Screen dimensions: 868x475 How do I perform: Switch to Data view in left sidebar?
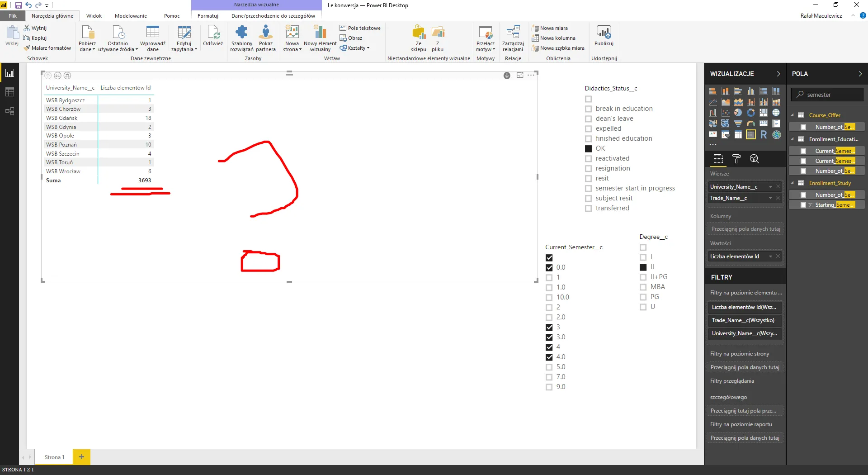click(9, 92)
